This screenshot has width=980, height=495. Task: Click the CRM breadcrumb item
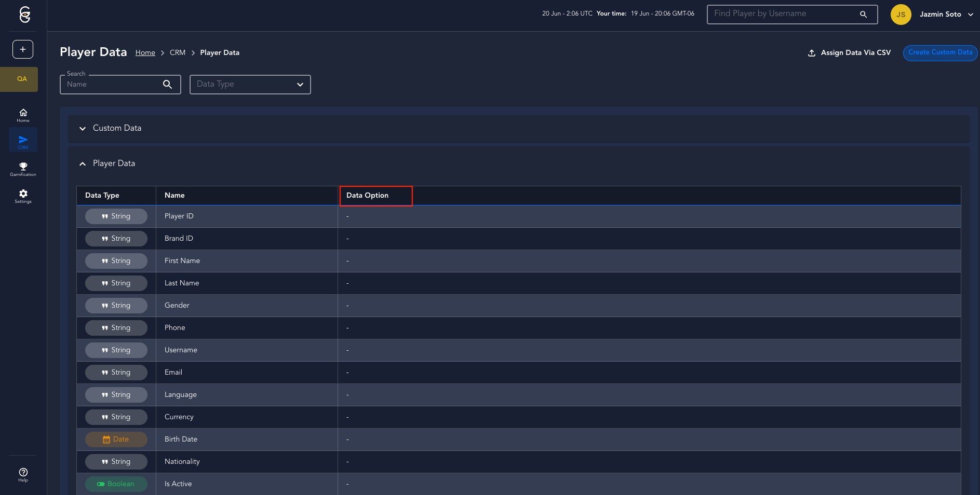tap(178, 52)
